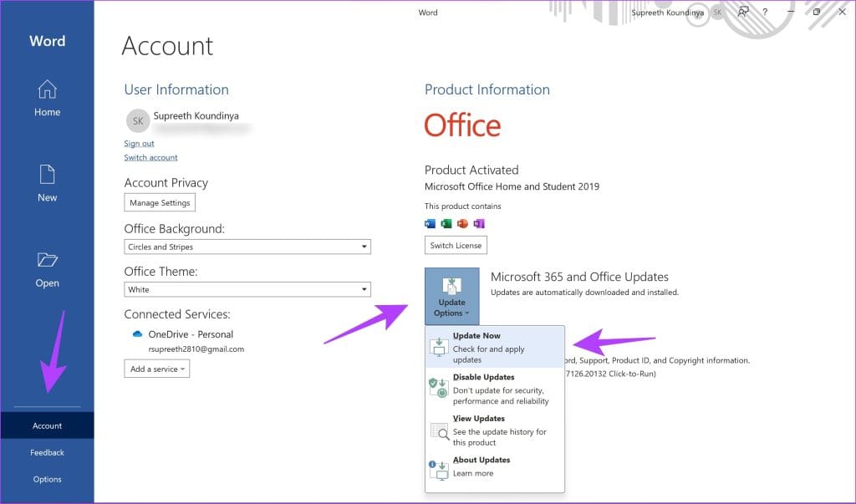Screen dimensions: 856x504
Task: Open the Update Options dropdown
Action: click(x=451, y=296)
